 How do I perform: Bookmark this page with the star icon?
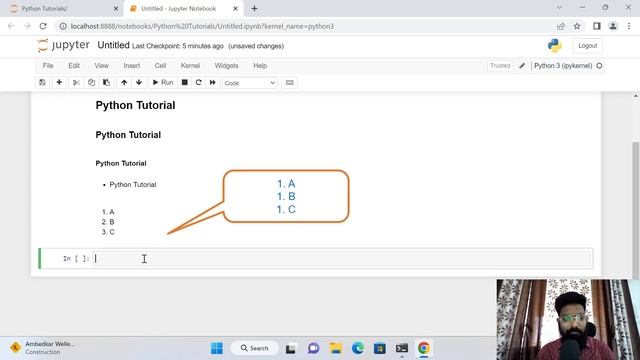pyautogui.click(x=577, y=26)
